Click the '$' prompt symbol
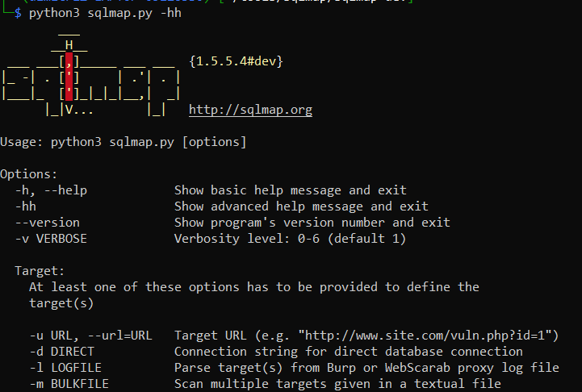Screen dimensions: 582x392 coord(18,14)
